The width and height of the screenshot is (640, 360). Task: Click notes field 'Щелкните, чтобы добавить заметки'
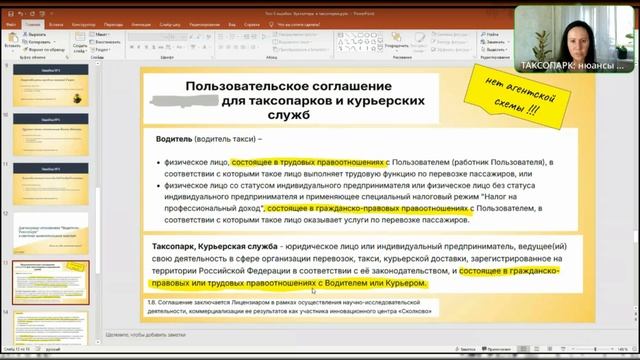(145, 335)
